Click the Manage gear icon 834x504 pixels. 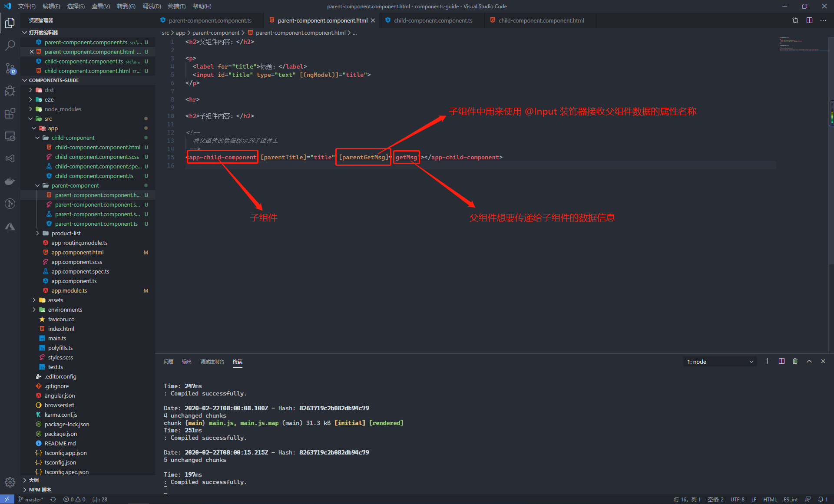10,482
